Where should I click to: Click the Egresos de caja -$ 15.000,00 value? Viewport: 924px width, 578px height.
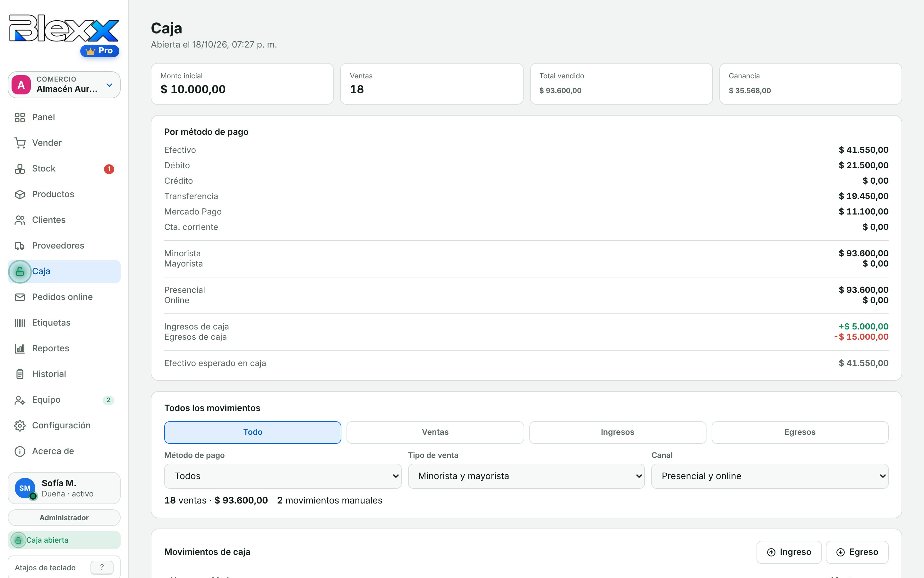click(x=861, y=337)
